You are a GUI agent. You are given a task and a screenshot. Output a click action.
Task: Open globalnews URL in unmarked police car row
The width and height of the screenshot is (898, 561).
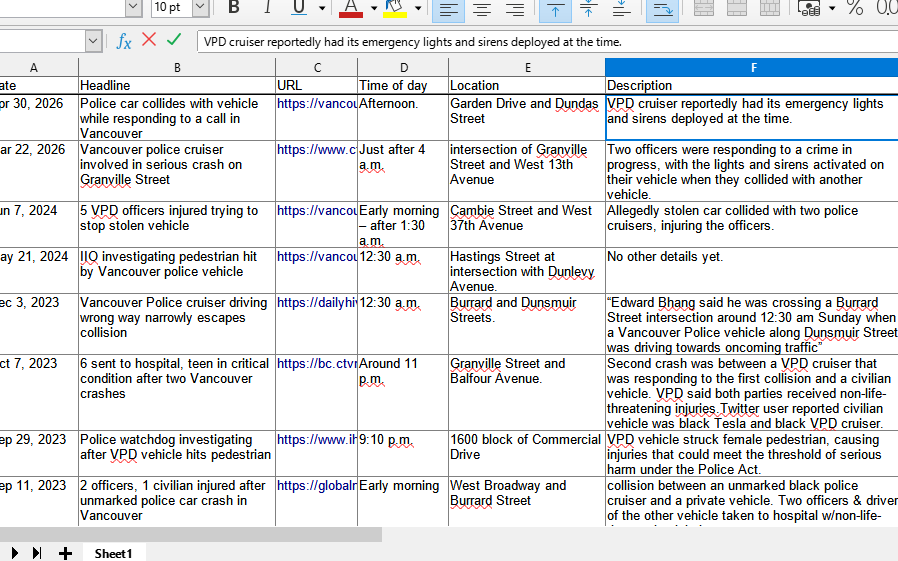click(x=317, y=485)
